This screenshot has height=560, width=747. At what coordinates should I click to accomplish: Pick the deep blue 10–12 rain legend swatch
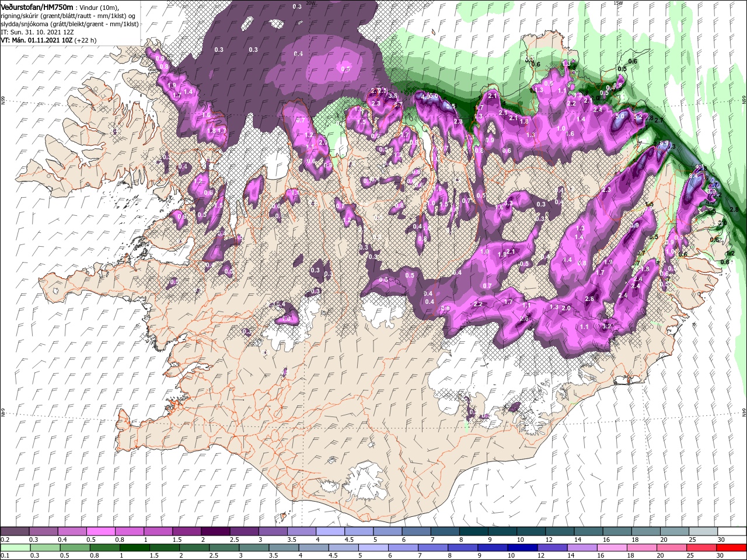[522, 548]
